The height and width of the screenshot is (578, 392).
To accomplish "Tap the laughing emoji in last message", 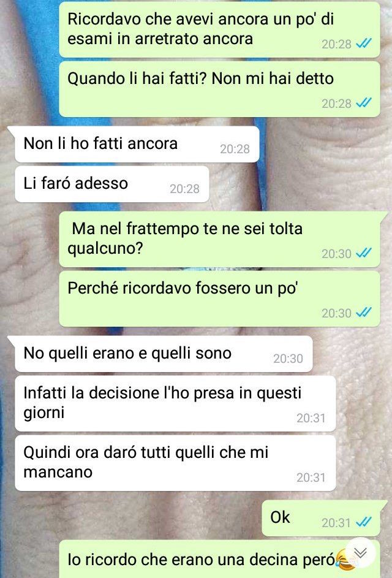I will point(344,560).
